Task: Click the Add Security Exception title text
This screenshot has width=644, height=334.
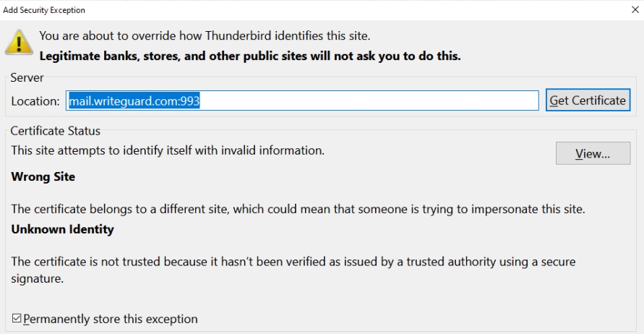Action: point(44,10)
